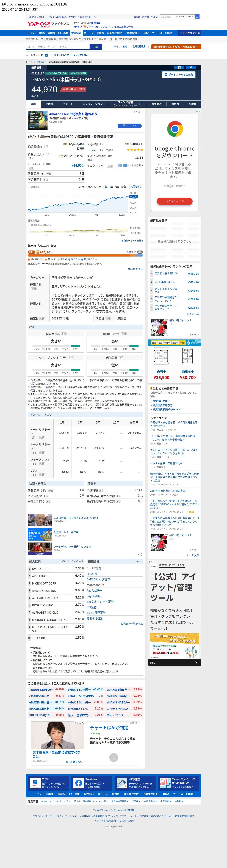This screenshot has height=868, width=227.
Task: Select the 6カ月 chart period
Action: click(x=98, y=187)
